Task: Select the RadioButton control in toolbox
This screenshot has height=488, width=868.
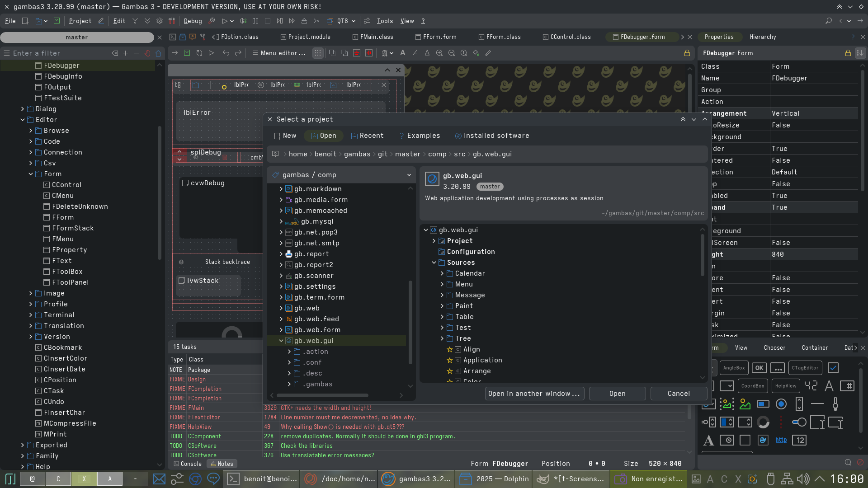Action: (781, 404)
